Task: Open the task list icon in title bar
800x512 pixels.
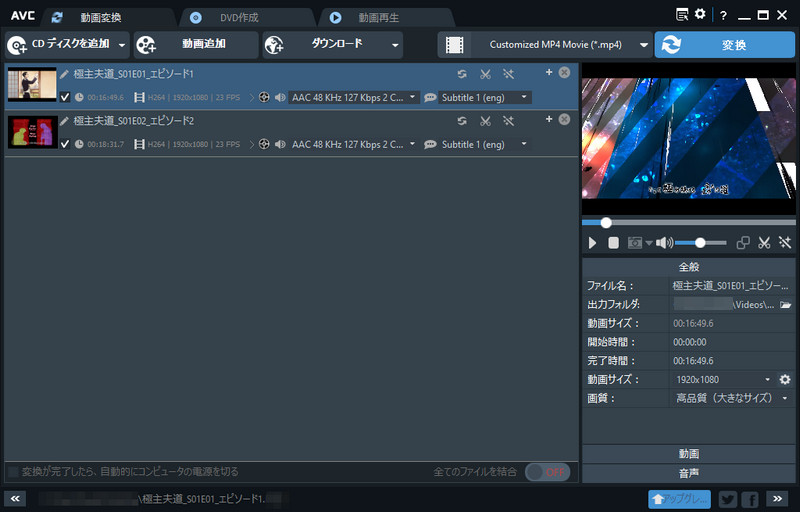Action: pyautogui.click(x=682, y=14)
